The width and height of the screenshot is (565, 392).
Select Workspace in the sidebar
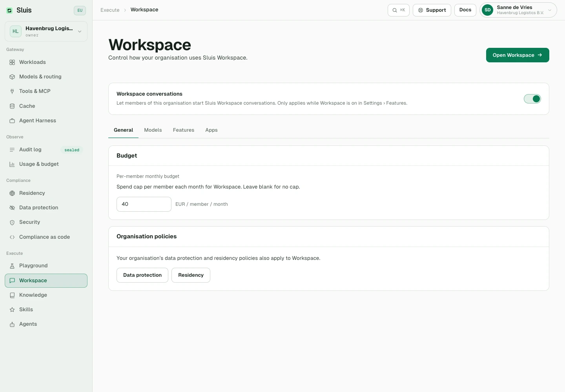click(46, 281)
